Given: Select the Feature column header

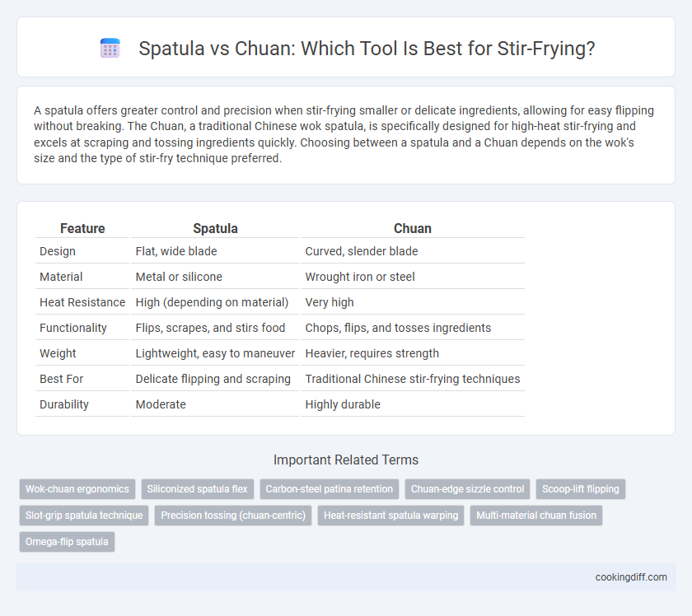Looking at the screenshot, I should pyautogui.click(x=82, y=228).
